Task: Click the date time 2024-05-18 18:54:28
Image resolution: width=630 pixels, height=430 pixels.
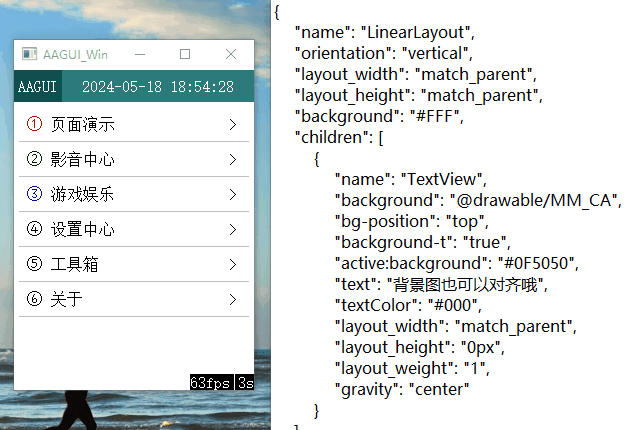Action: pos(158,87)
